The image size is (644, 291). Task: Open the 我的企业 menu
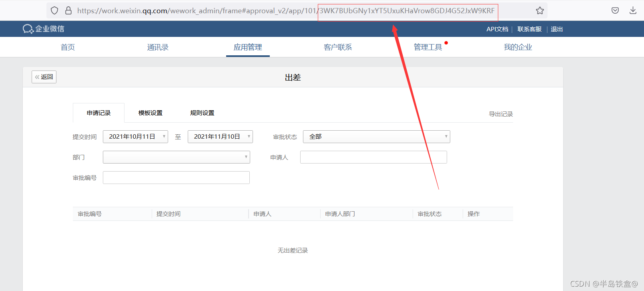(518, 47)
